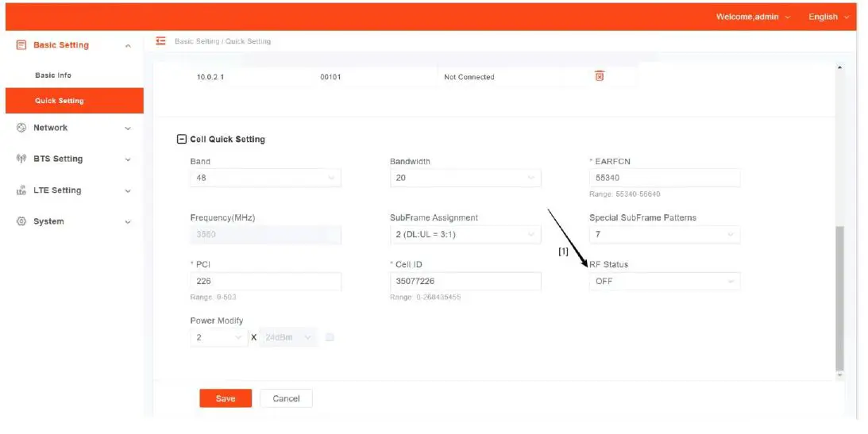
Task: Click the scrollbar down arrow
Action: click(x=839, y=375)
